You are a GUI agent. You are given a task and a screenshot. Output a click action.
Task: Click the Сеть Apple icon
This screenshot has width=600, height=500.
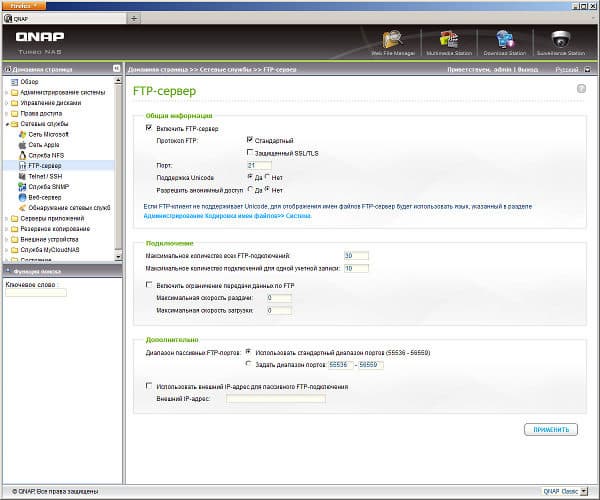[x=23, y=145]
